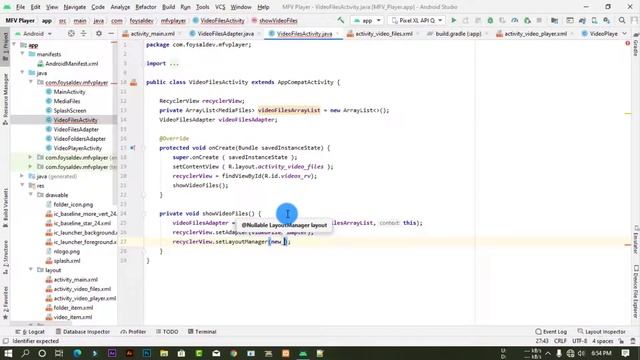Image resolution: width=640 pixels, height=360 pixels.
Task: Click UTF-8 encoding in status bar
Action: (x=579, y=341)
